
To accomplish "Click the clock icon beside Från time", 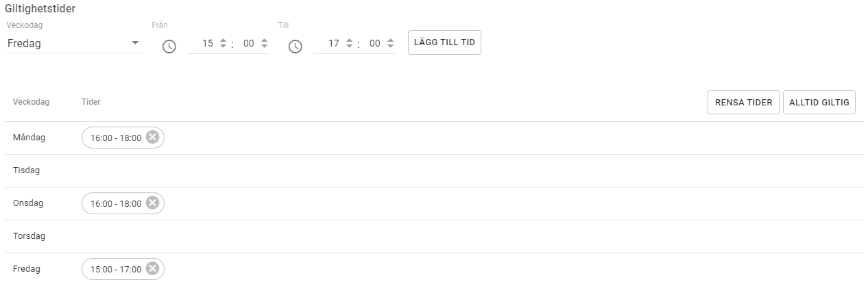I will point(169,47).
